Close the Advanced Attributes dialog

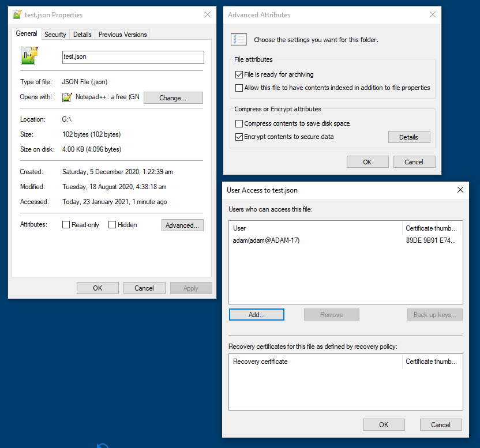pyautogui.click(x=433, y=14)
